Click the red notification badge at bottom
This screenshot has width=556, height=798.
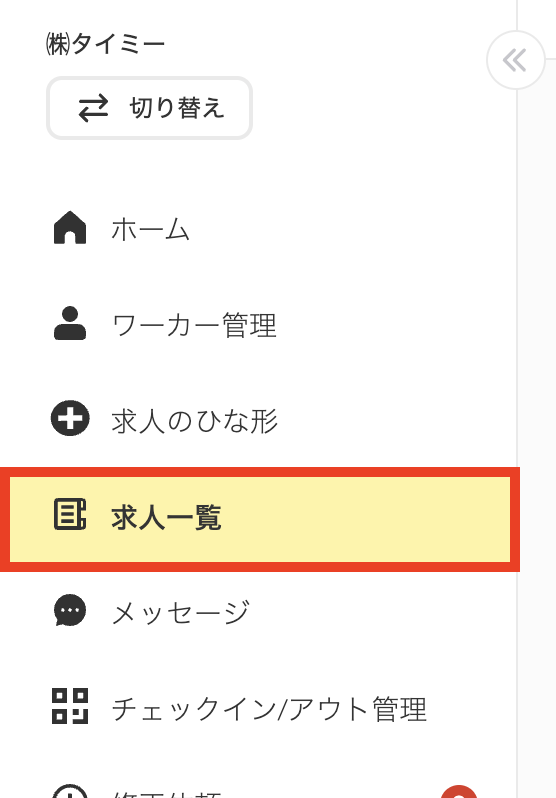(459, 792)
